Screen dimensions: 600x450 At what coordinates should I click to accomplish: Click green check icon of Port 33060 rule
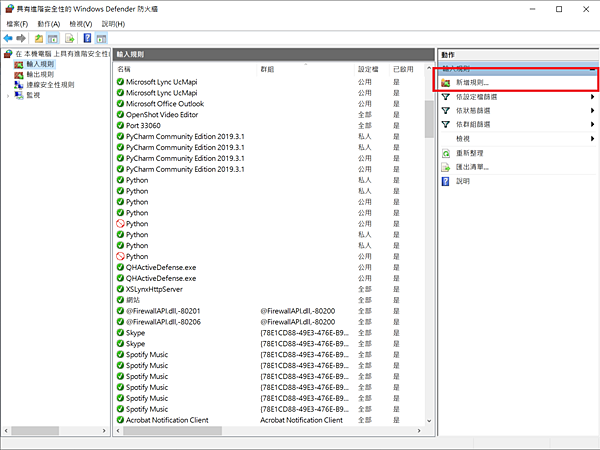click(120, 125)
